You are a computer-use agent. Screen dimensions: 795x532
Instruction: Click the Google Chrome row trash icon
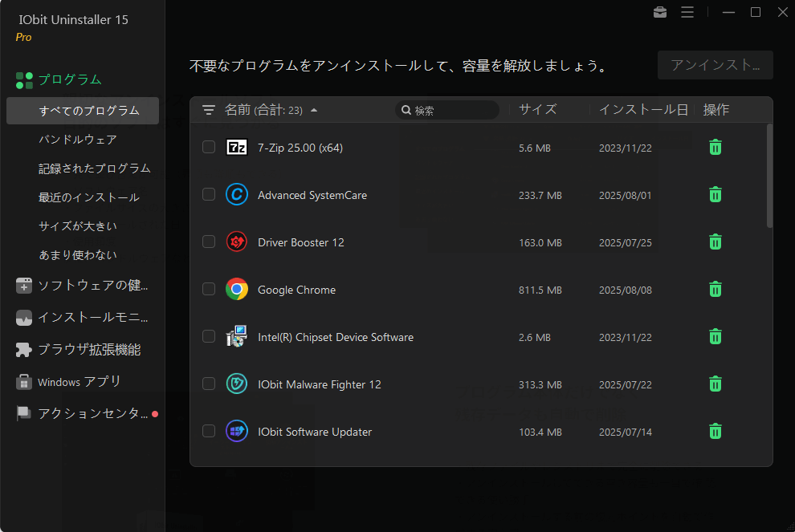[x=715, y=290]
